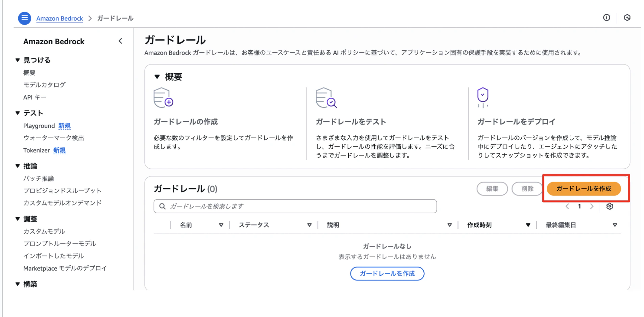Viewport: 644px width, 317px height.
Task: Click the hexagon icon in top-right corner
Action: [x=627, y=18]
